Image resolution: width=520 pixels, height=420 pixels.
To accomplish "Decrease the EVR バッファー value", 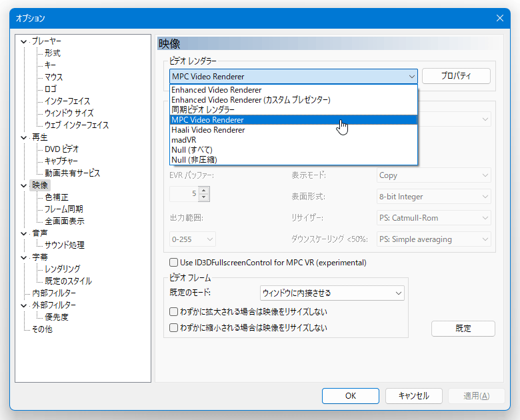I will 203,197.
